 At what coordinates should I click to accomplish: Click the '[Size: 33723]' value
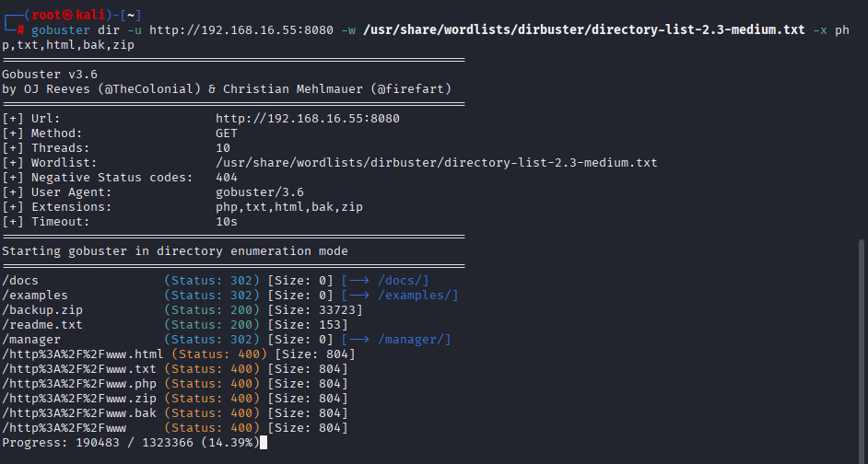pyautogui.click(x=315, y=310)
